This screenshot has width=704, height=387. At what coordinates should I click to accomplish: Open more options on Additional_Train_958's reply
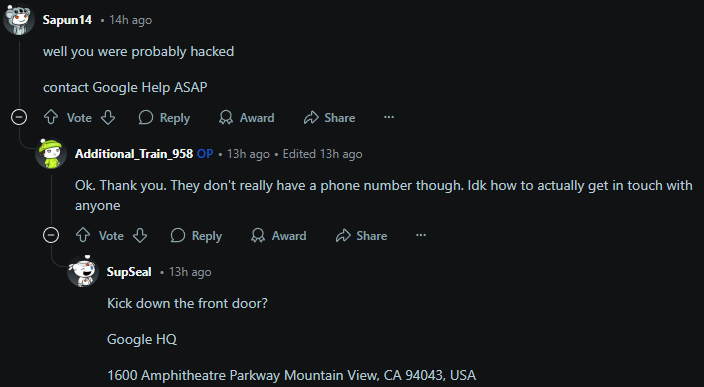tap(421, 235)
